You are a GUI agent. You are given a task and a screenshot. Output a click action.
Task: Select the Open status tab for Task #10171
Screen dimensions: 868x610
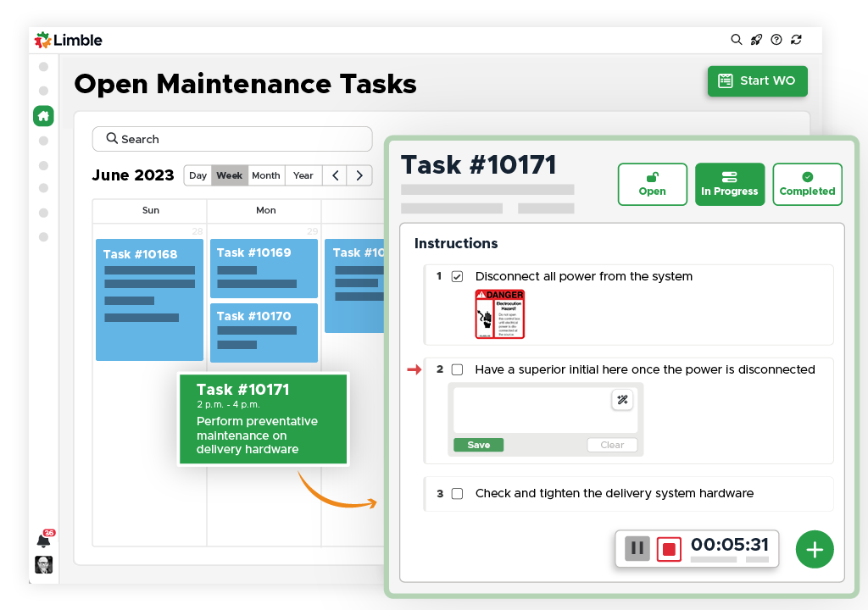[652, 184]
